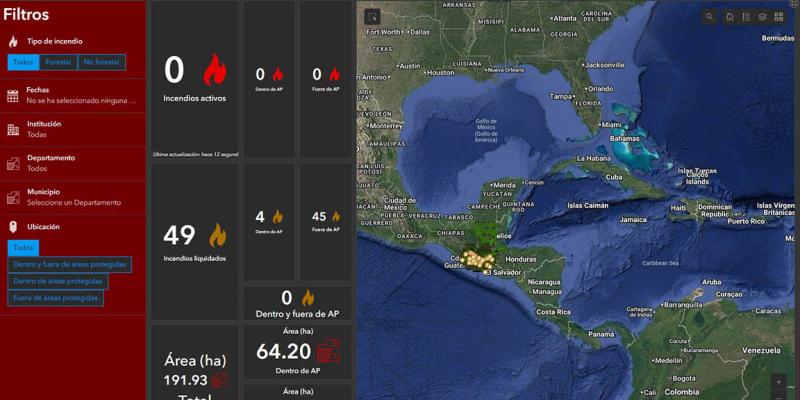Click the 49 Incendios liquidados indicator
Screen dimensions: 800x400
(194, 242)
